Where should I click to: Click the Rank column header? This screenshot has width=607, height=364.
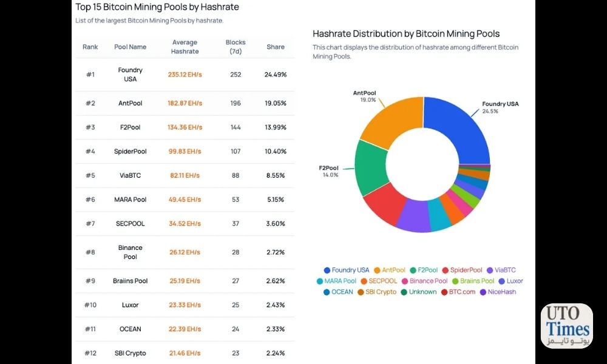90,47
